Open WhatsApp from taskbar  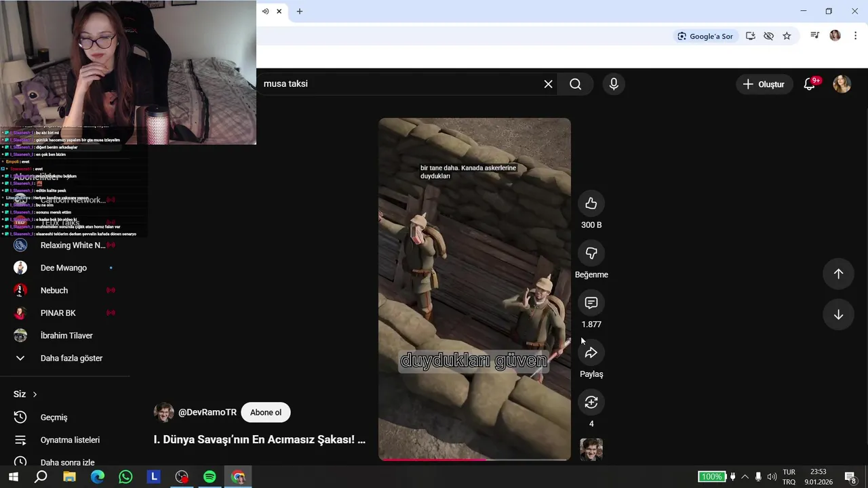click(x=125, y=476)
